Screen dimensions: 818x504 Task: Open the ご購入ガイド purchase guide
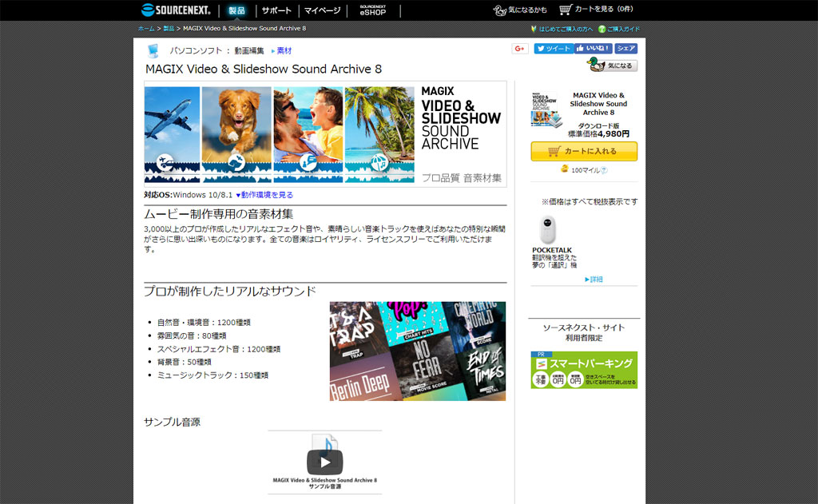pos(622,29)
